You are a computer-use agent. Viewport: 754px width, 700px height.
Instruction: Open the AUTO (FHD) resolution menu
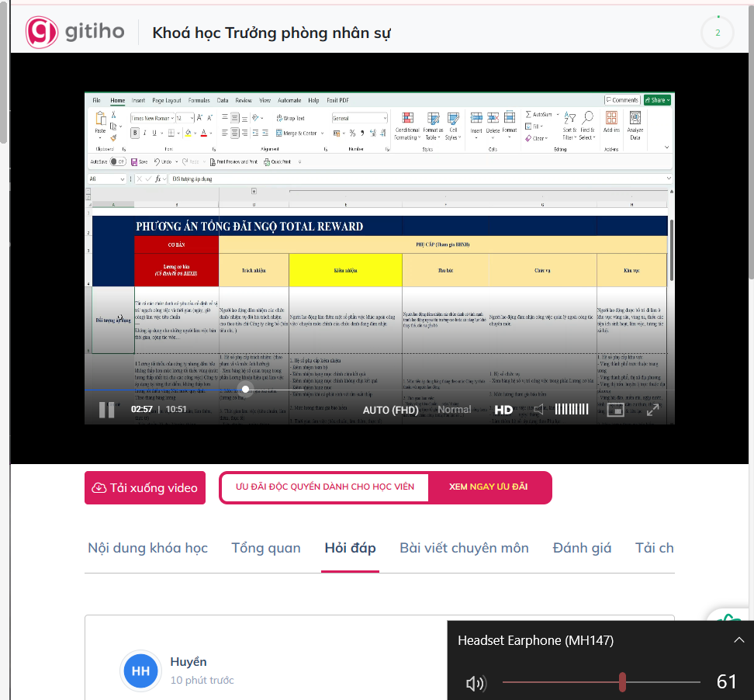390,410
